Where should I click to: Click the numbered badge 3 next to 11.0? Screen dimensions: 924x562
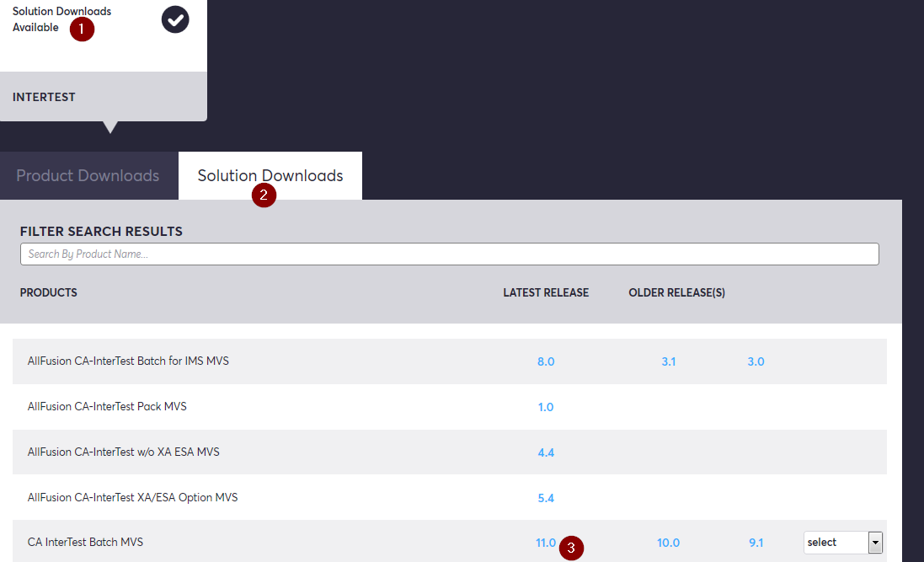pos(572,548)
